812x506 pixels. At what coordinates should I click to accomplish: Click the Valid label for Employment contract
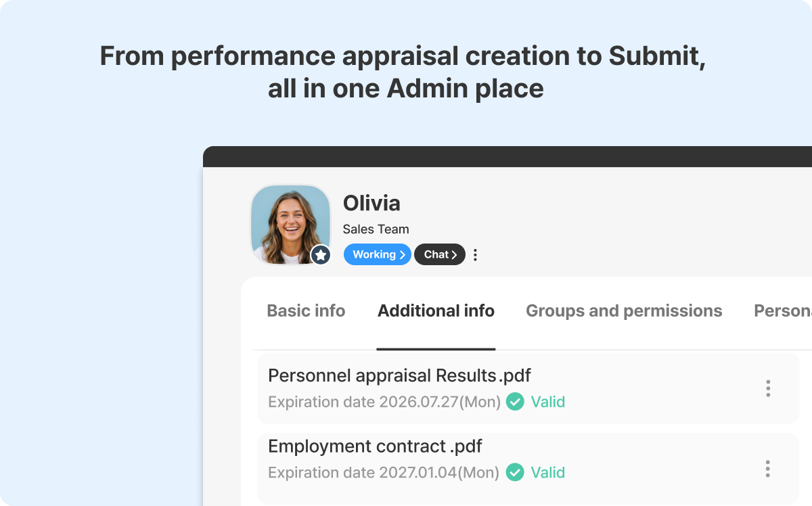click(x=547, y=472)
